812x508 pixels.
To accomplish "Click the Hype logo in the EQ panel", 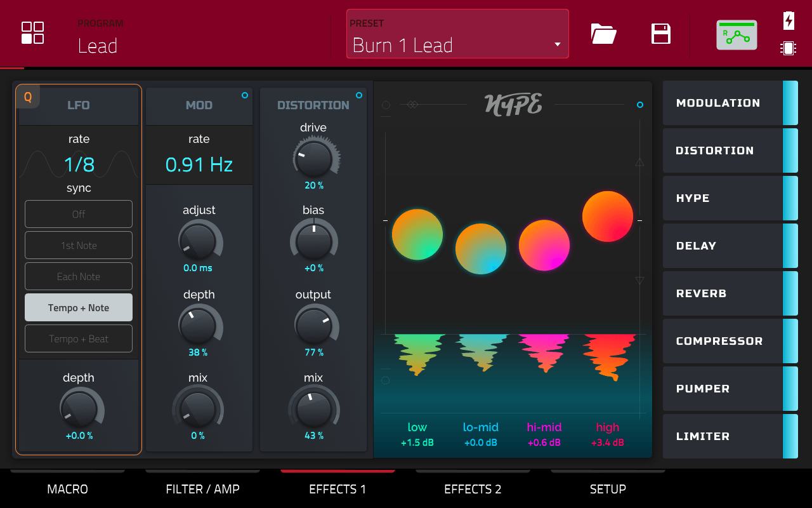I will 513,105.
